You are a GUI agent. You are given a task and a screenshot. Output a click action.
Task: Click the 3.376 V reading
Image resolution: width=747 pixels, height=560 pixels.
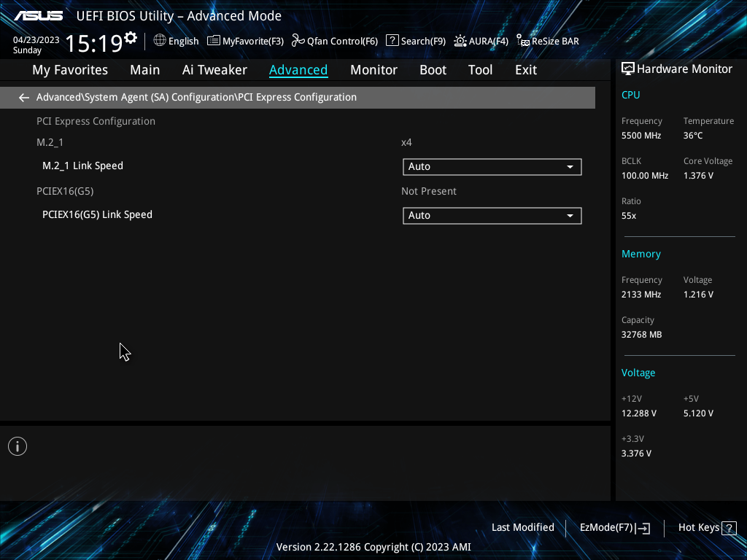tap(636, 454)
